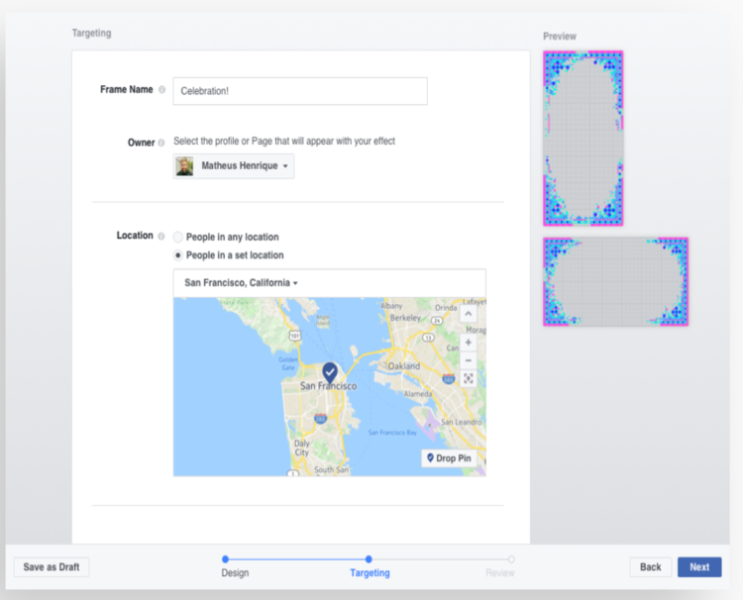743x600 pixels.
Task: Click the portrait frame preview thumbnail
Action: coord(583,138)
